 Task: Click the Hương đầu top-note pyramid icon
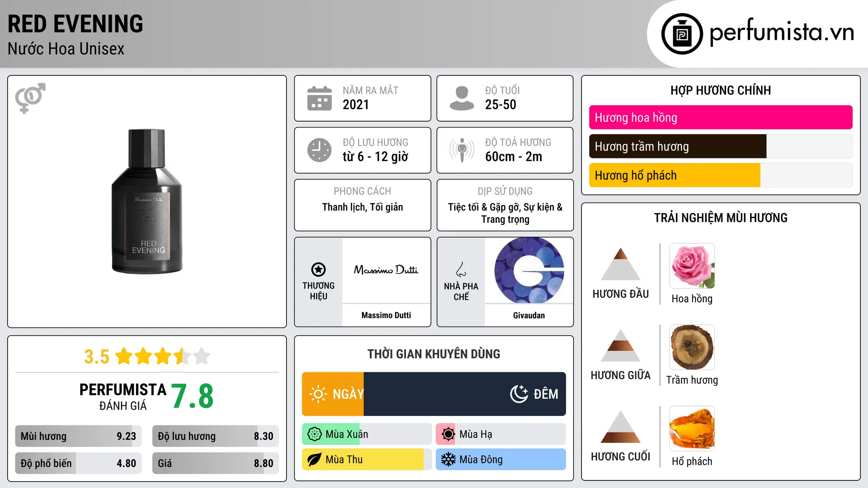[x=620, y=264]
